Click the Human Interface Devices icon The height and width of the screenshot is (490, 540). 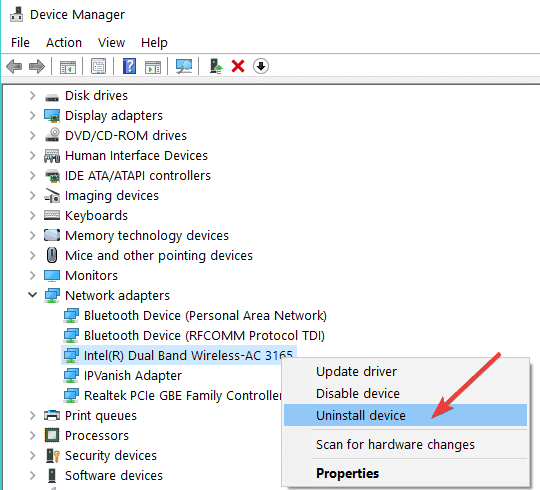pyautogui.click(x=52, y=156)
